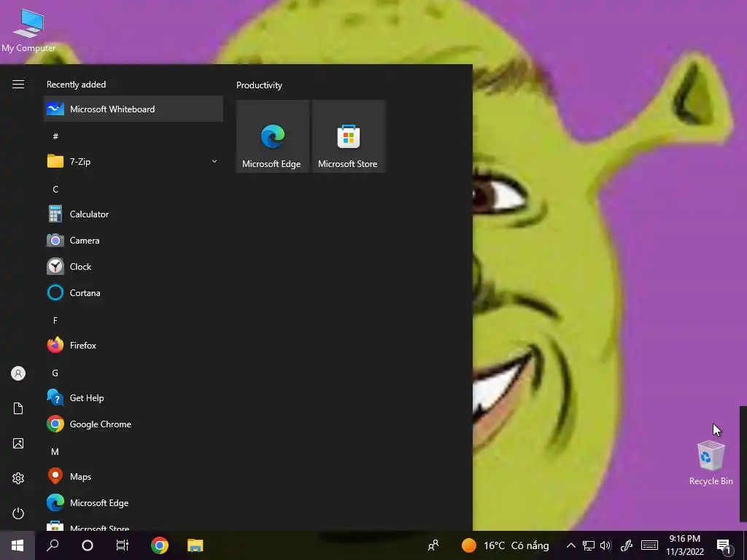The width and height of the screenshot is (747, 560).
Task: Expand the 7-Zip folder chevron
Action: (214, 161)
